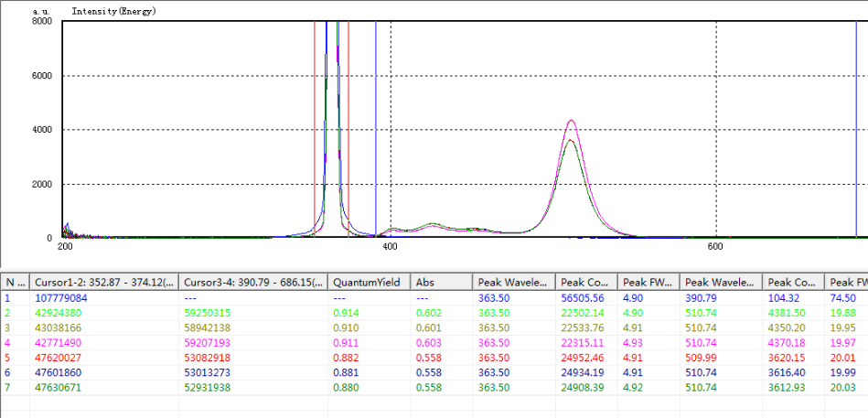Click the red cursor line at 352.87 nm
This screenshot has width=868, height=418.
(315, 128)
